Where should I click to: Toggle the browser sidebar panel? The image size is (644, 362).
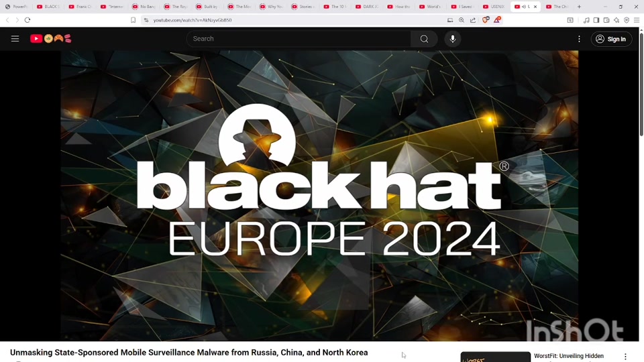coord(596,20)
